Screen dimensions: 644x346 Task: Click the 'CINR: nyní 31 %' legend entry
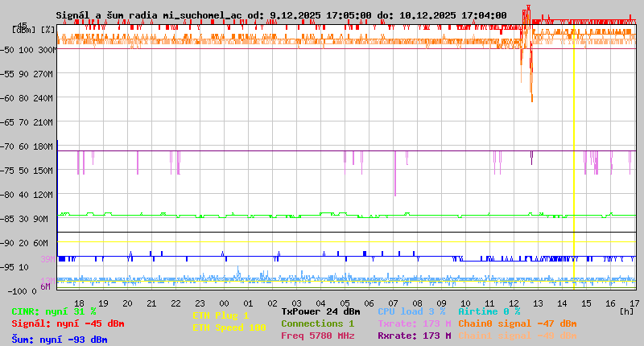coord(53,311)
